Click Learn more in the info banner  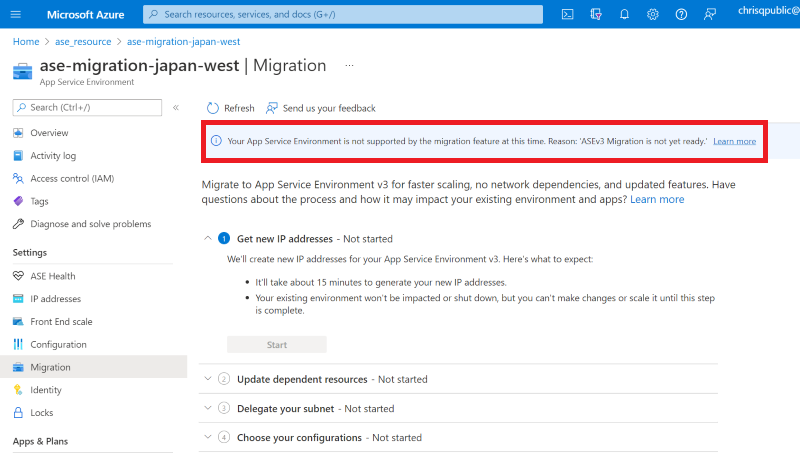[735, 141]
